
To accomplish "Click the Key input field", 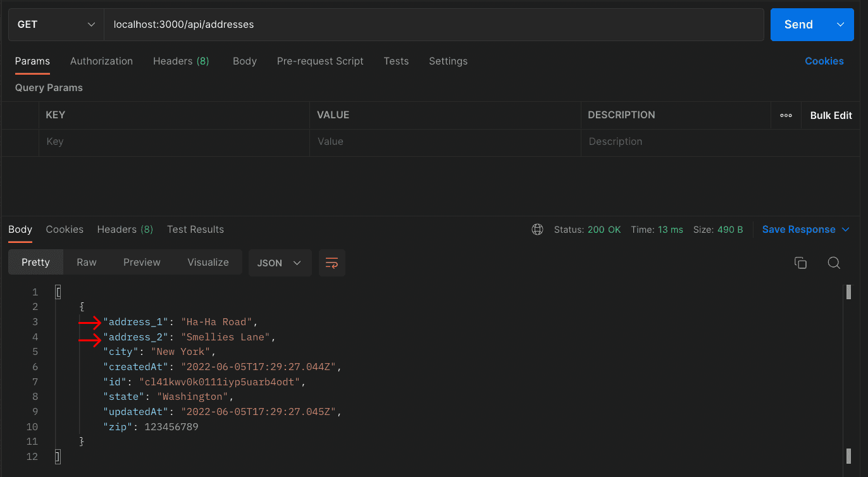I will click(x=174, y=142).
